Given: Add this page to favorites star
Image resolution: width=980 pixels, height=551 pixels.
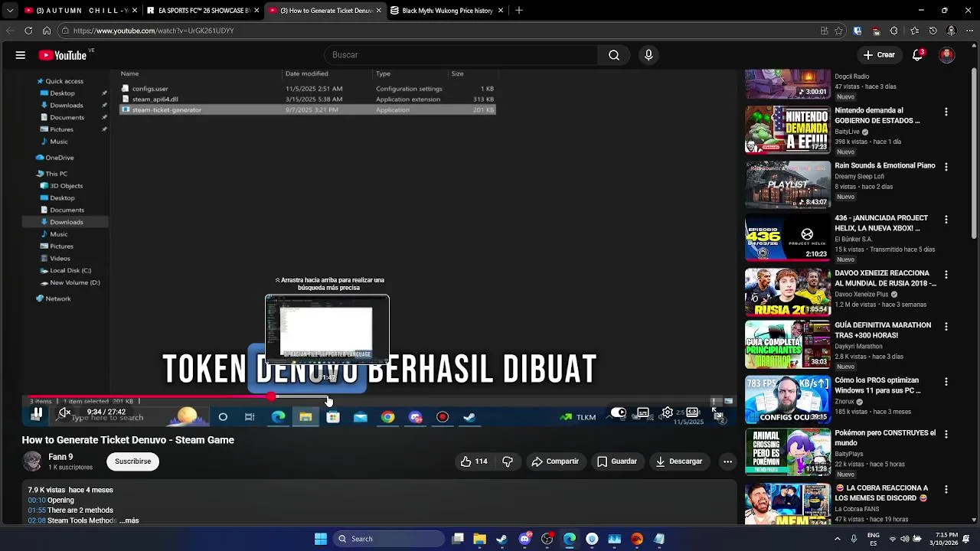Looking at the screenshot, I should (839, 31).
